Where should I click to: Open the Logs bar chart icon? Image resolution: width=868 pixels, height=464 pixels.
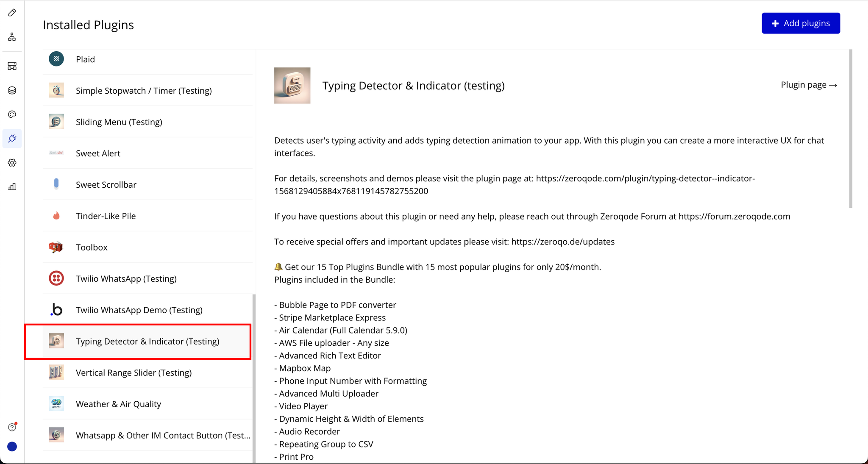12,187
